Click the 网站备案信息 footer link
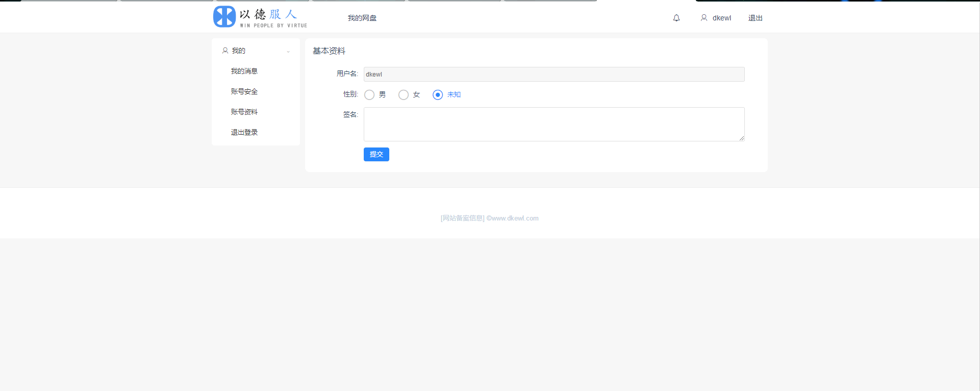 463,218
